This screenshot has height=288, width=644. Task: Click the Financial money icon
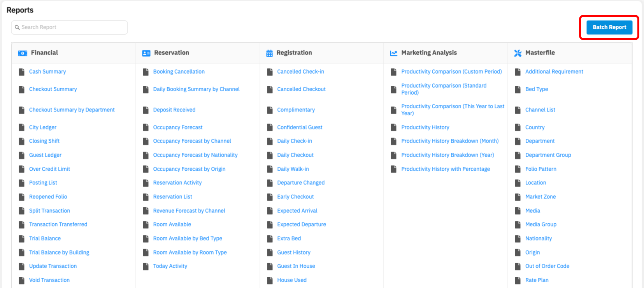pos(23,53)
